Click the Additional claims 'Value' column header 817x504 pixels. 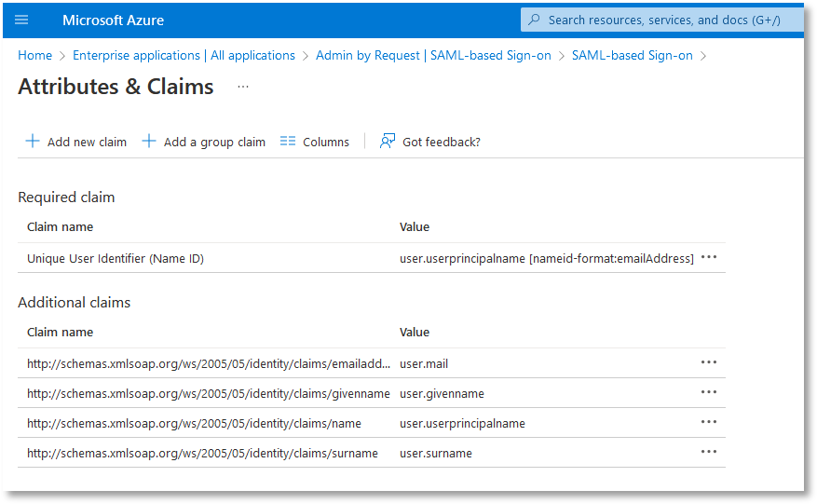point(415,332)
